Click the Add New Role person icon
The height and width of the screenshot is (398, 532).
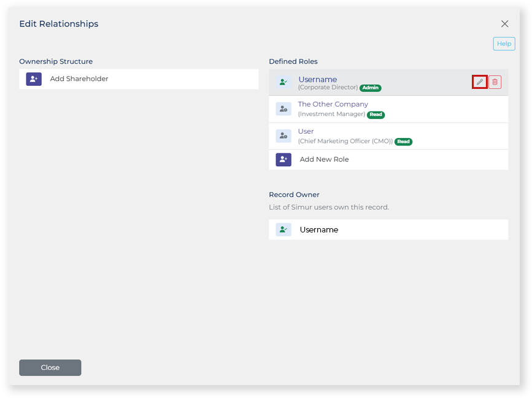pyautogui.click(x=283, y=159)
